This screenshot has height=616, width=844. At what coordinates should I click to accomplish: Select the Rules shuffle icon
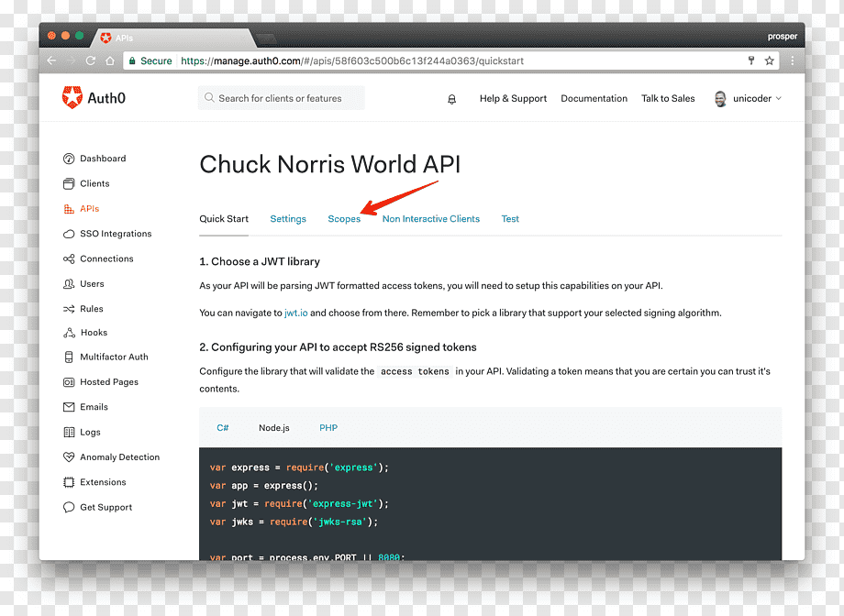(x=69, y=309)
